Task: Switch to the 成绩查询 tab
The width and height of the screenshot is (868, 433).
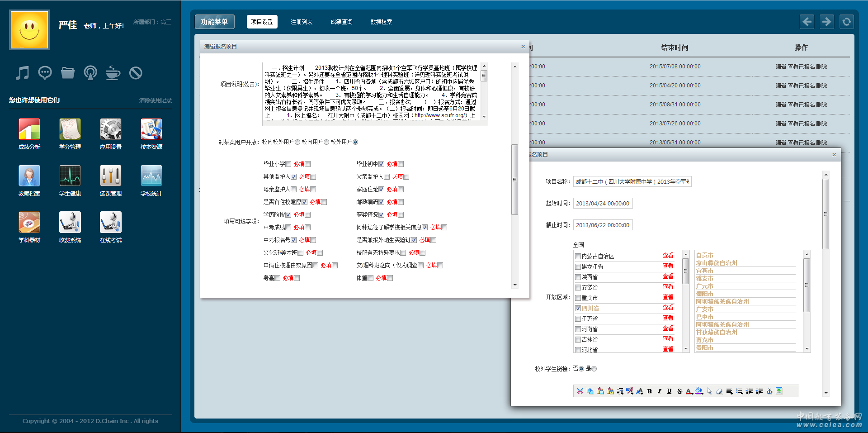Action: click(341, 22)
